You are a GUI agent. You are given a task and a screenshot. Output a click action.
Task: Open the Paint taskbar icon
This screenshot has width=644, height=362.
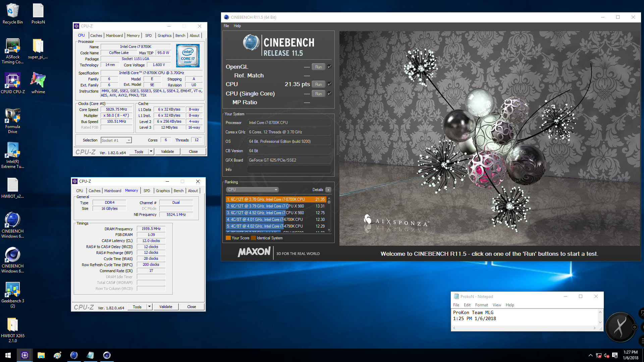pos(57,355)
